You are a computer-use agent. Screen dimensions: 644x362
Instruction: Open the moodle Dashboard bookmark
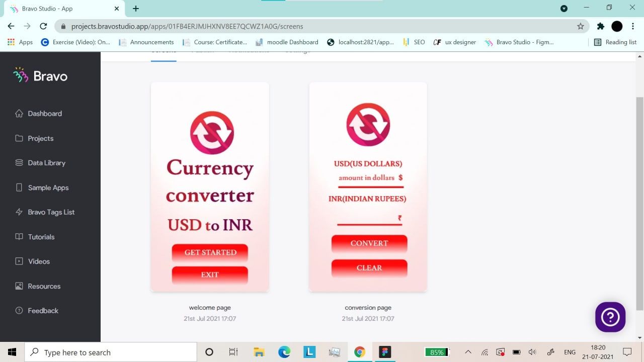coord(287,42)
